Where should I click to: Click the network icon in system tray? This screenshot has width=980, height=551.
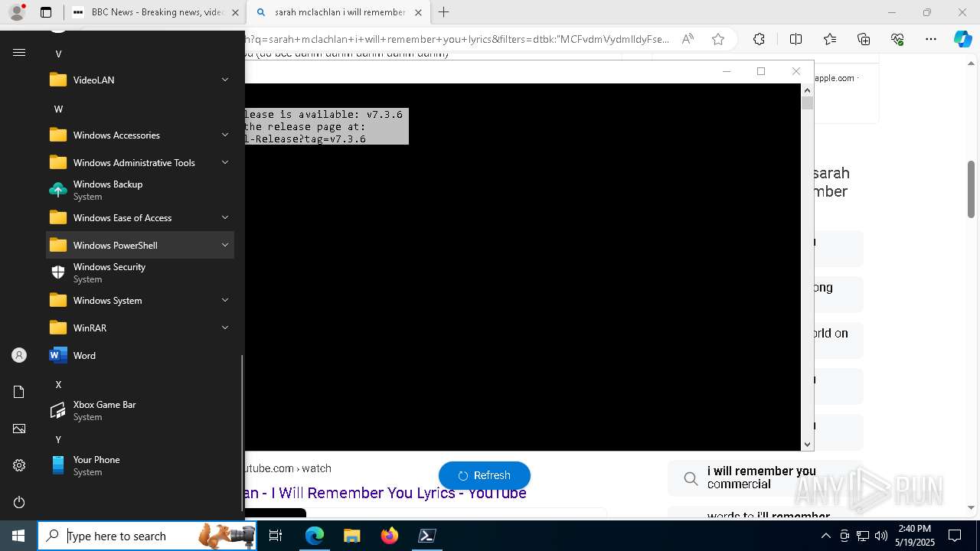(863, 536)
